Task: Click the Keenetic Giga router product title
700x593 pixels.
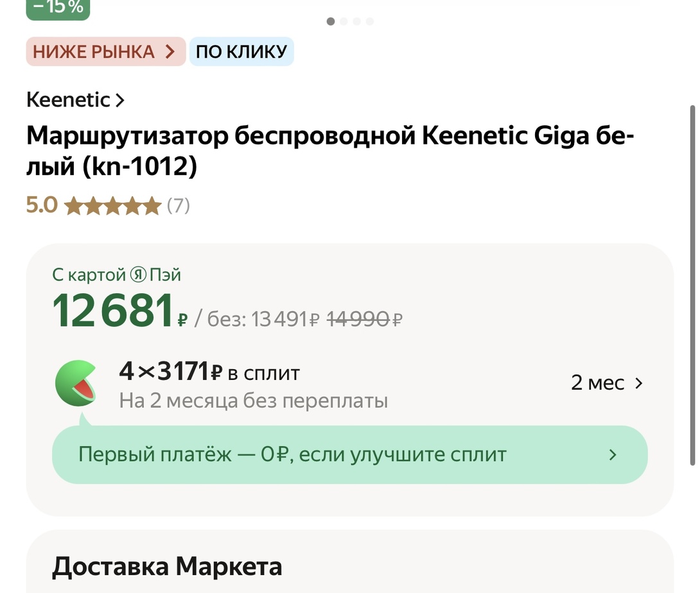Action: [x=330, y=151]
